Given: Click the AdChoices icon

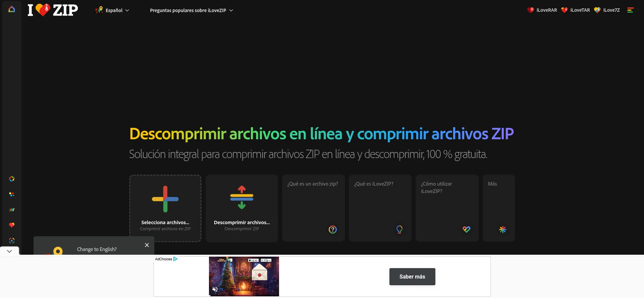Looking at the screenshot, I should pyautogui.click(x=175, y=259).
